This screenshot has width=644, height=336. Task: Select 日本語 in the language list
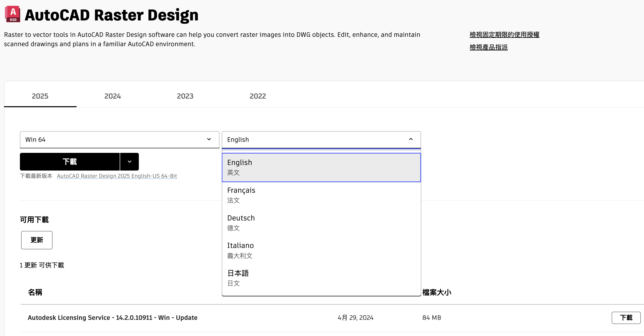tap(321, 278)
